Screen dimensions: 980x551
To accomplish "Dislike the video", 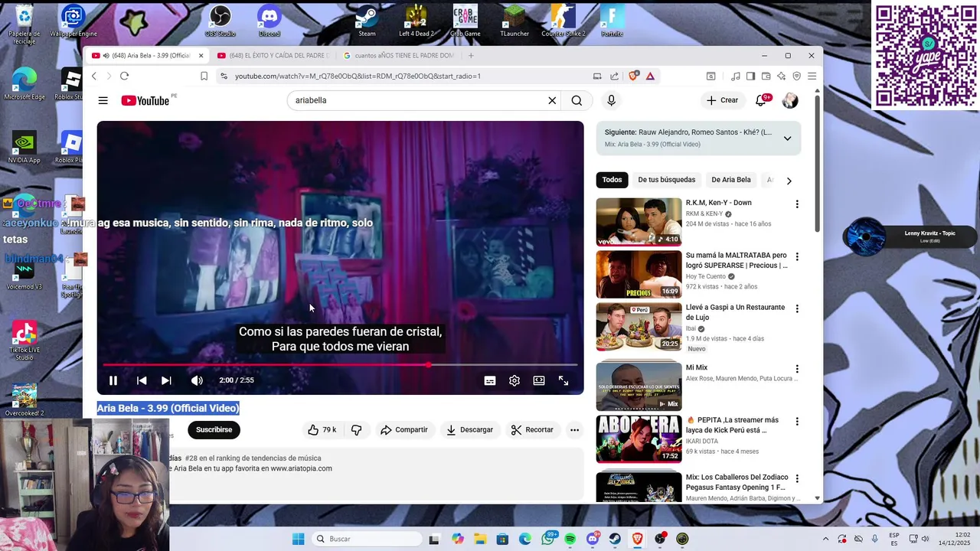I will point(356,430).
